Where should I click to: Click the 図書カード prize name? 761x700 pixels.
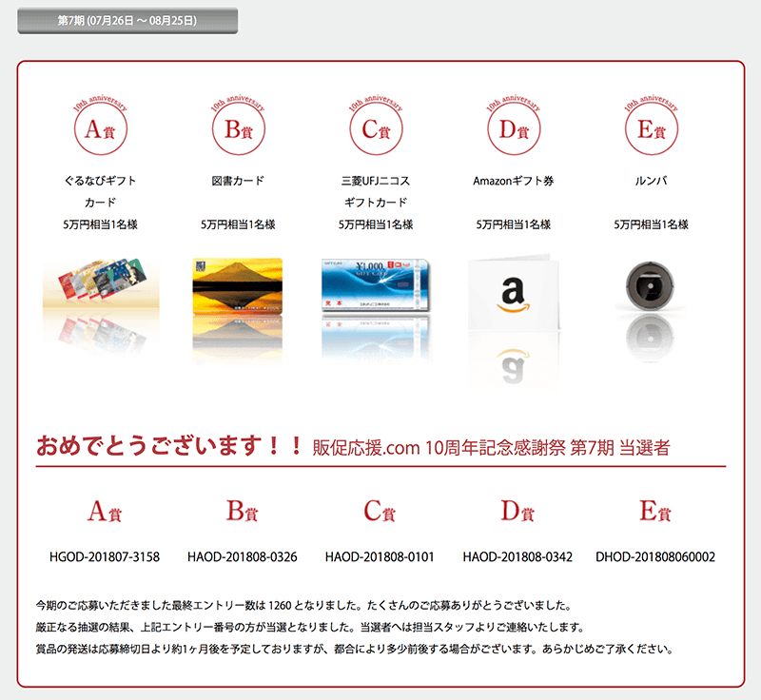(x=239, y=181)
